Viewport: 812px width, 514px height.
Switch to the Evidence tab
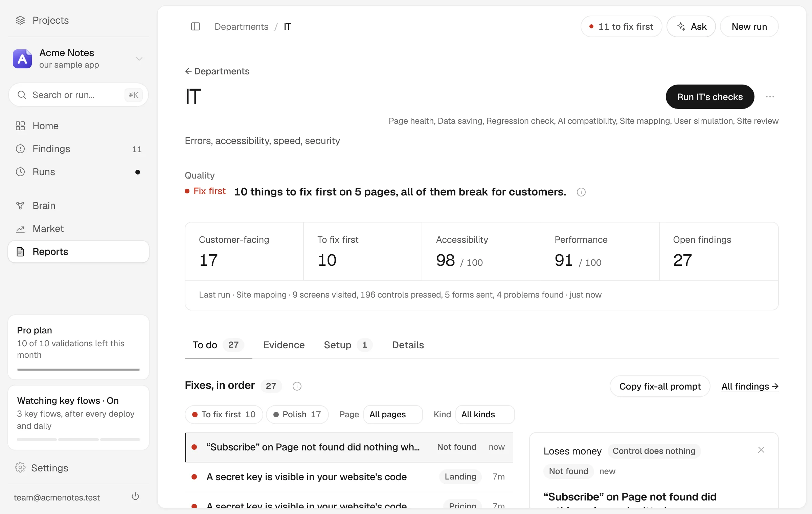click(x=284, y=345)
